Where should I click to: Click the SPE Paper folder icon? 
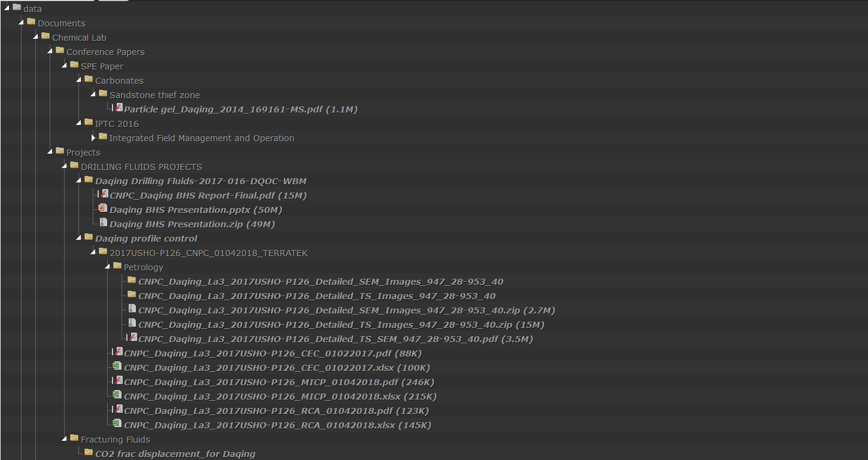click(74, 65)
